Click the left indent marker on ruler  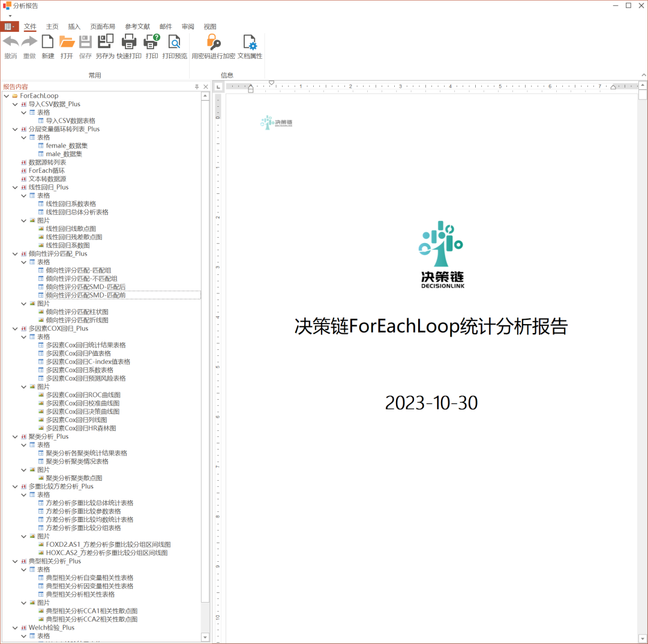tap(250, 88)
